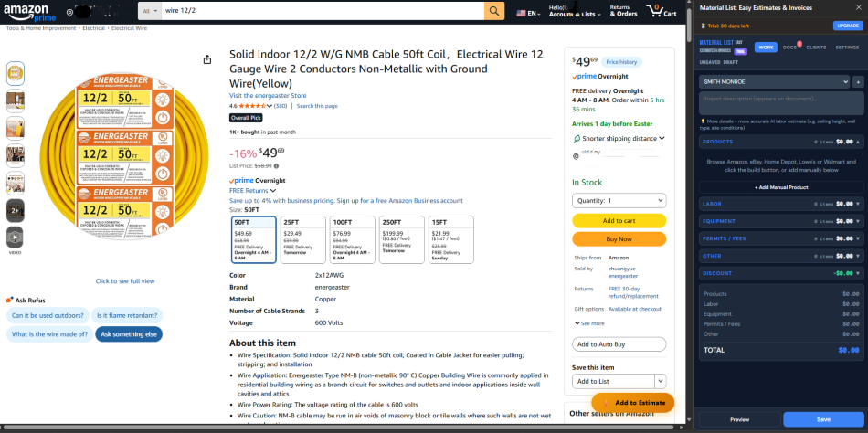Viewport: 868px width, 433px height.
Task: Select the 25FT size option
Action: pos(302,238)
